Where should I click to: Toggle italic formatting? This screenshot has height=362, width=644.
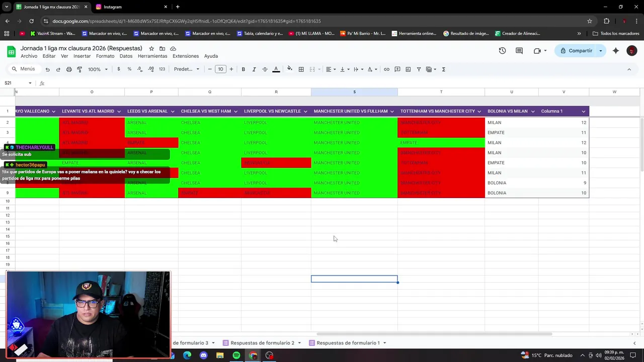click(254, 69)
